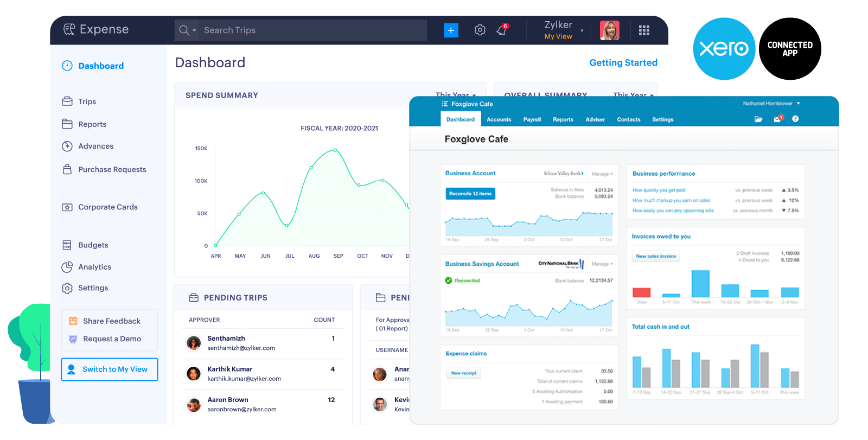
Task: Select approver Aaron Brown row
Action: tap(263, 405)
